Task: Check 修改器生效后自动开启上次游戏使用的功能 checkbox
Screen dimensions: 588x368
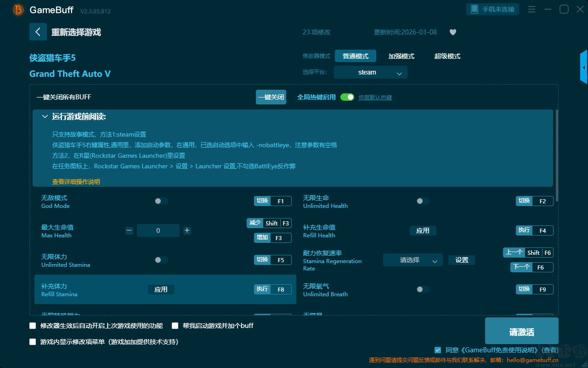Action: point(33,326)
